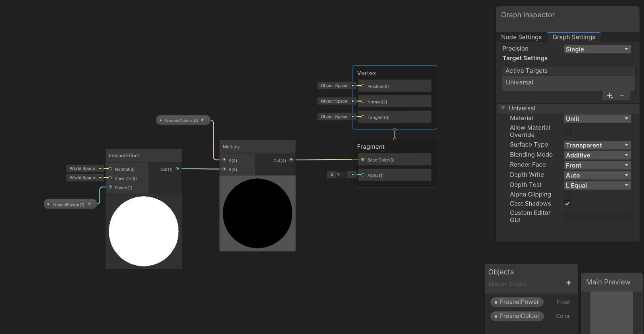Click the Fresnel Effect white sphere preview
This screenshot has width=644, height=334.
pos(144,231)
